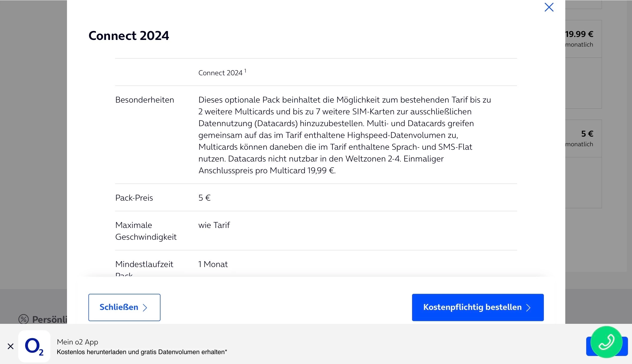Screen dimensions: 632x364
Task: Click the blue button behind phone icon
Action: point(625,347)
